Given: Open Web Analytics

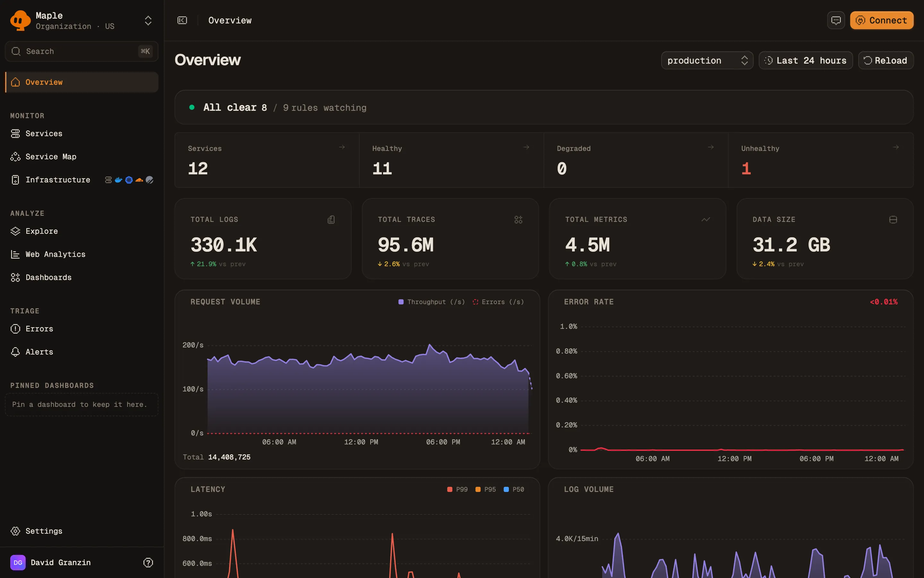Looking at the screenshot, I should coord(82,254).
